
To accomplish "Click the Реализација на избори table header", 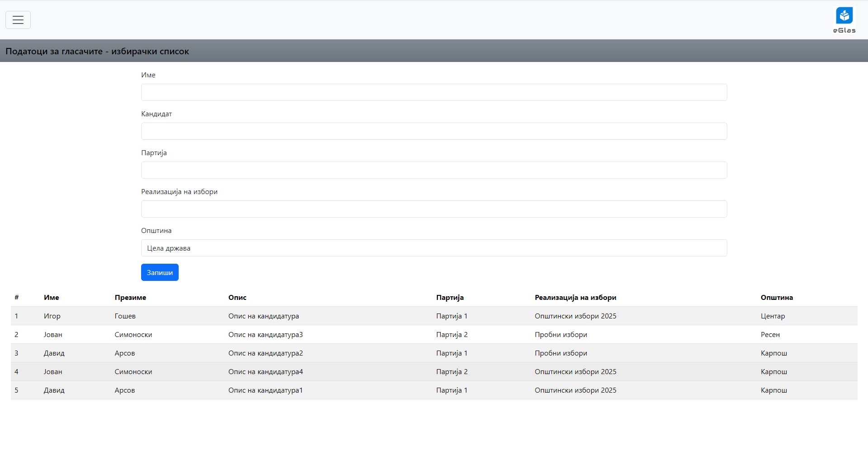I will click(x=575, y=298).
